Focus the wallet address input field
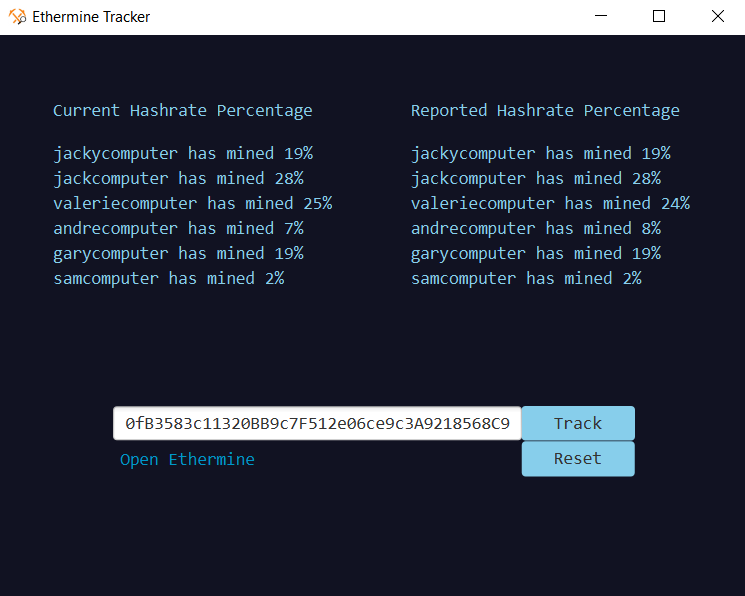Image resolution: width=745 pixels, height=596 pixels. pyautogui.click(x=317, y=423)
